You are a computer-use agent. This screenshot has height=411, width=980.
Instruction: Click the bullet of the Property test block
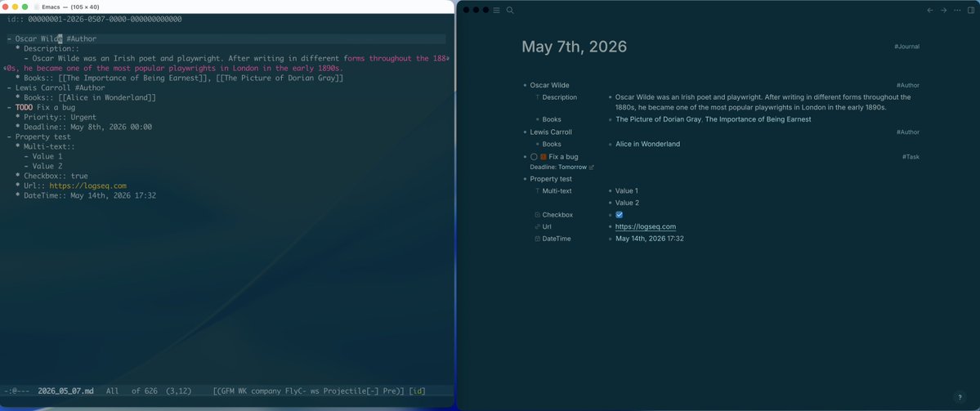(525, 179)
